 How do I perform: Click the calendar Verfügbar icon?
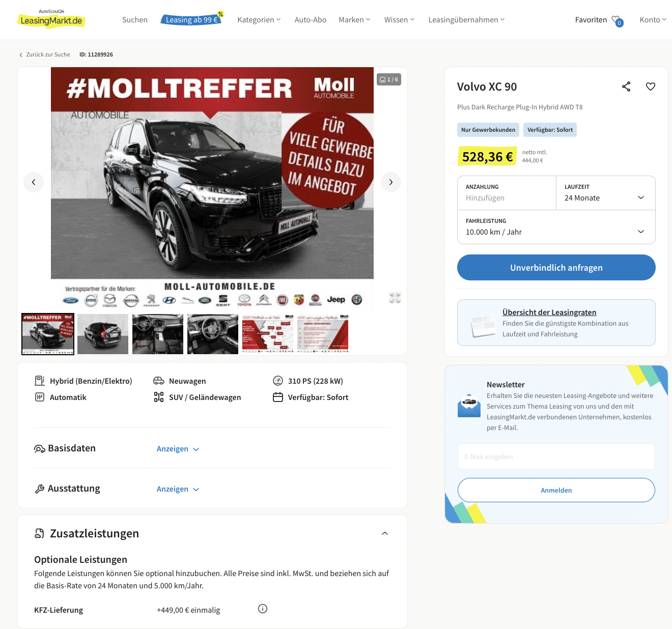tap(278, 397)
